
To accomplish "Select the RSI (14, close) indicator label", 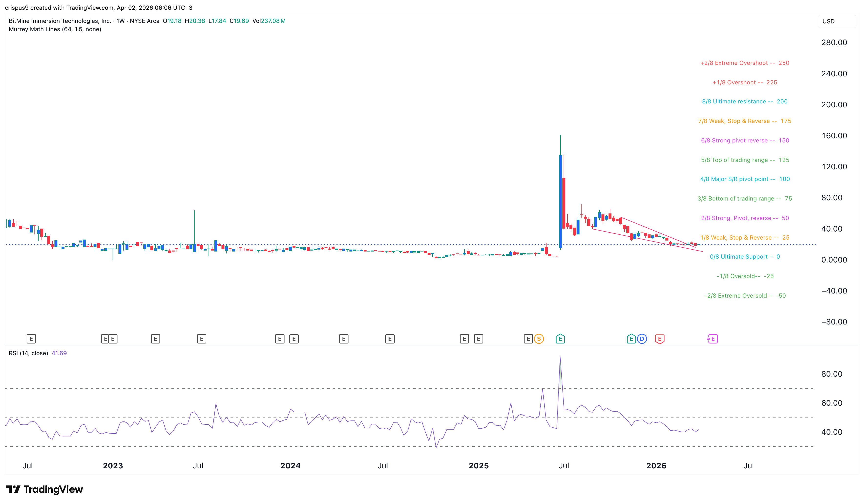I will coord(28,353).
